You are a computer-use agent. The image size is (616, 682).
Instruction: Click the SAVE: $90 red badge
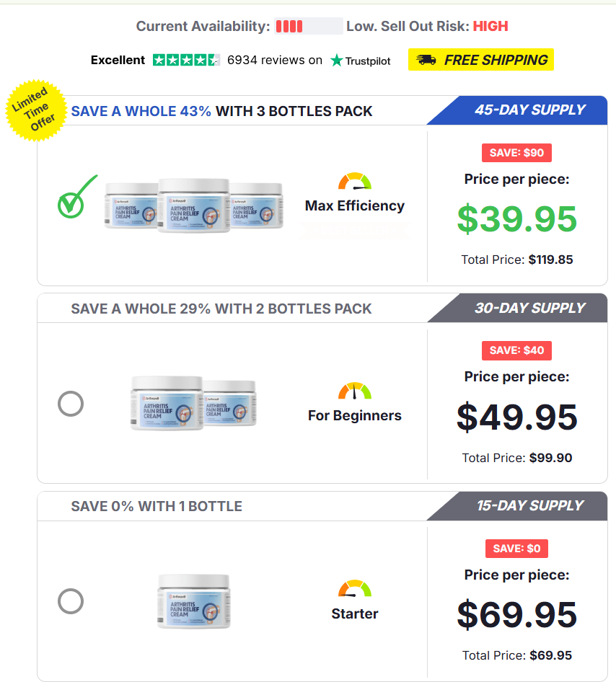coord(516,153)
